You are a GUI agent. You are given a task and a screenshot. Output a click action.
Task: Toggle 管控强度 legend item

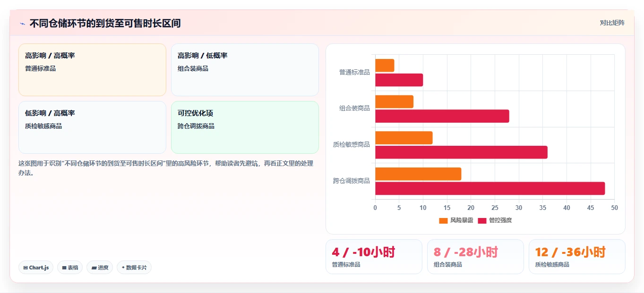pos(495,220)
